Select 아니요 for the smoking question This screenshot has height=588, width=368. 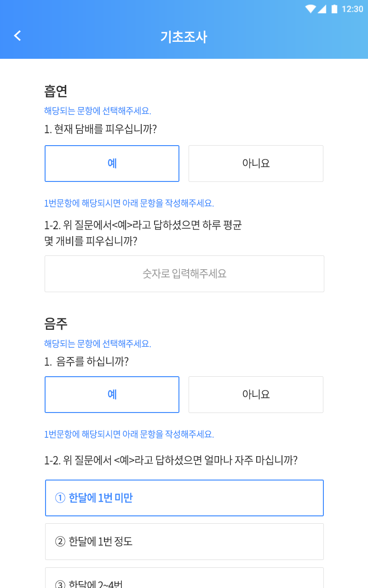(x=256, y=164)
